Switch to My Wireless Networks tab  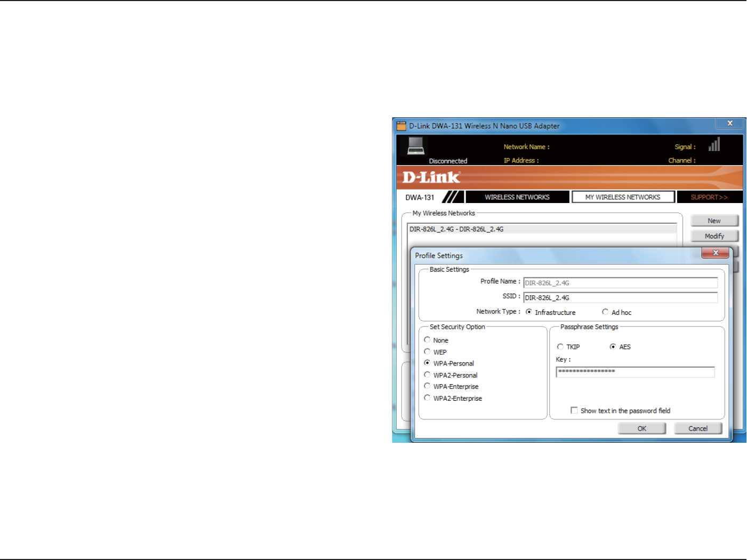point(623,197)
